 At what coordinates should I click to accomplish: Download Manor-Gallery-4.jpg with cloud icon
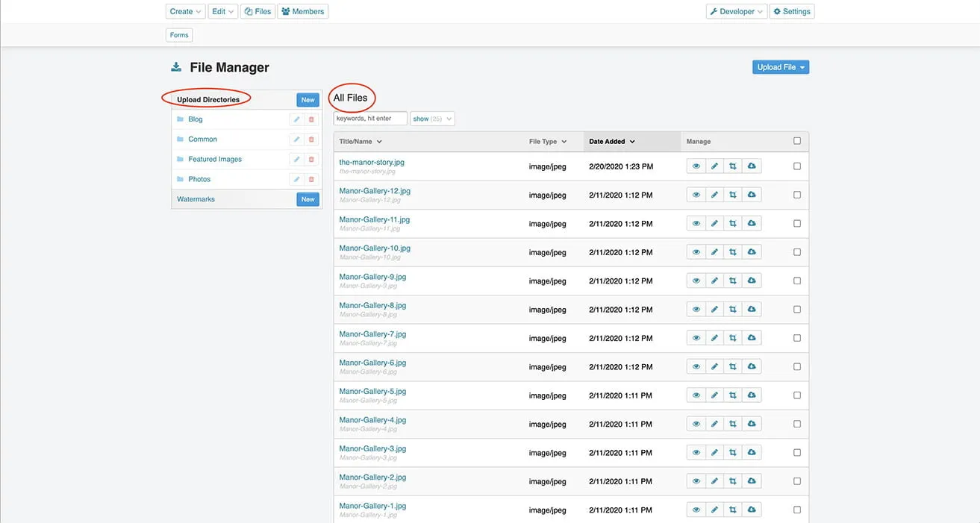pos(752,424)
